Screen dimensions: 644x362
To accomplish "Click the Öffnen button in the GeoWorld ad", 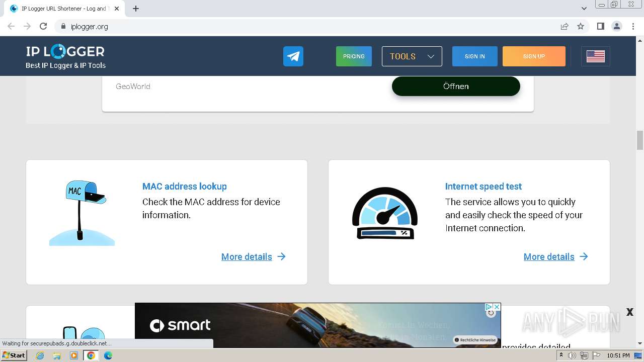I will click(x=456, y=86).
